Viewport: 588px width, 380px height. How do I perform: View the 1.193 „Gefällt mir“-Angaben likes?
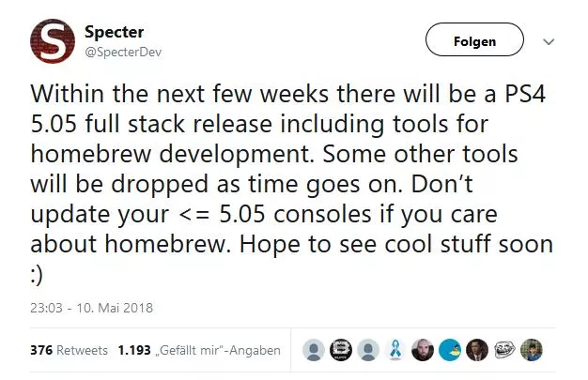(x=199, y=350)
